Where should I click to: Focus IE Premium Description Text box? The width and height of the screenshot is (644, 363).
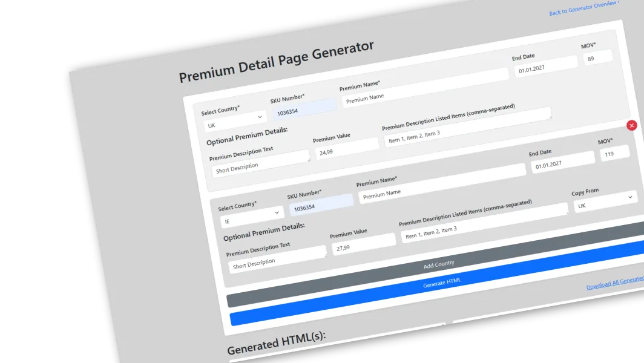278,260
